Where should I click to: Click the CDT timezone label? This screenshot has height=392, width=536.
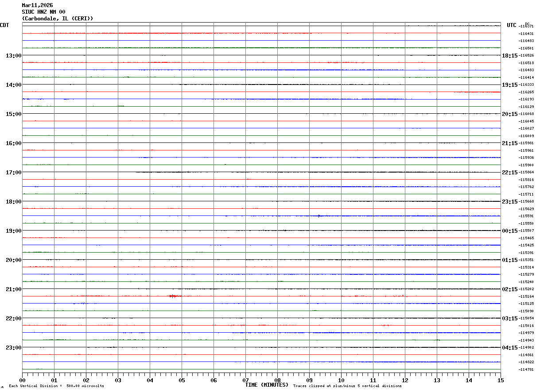click(x=4, y=25)
